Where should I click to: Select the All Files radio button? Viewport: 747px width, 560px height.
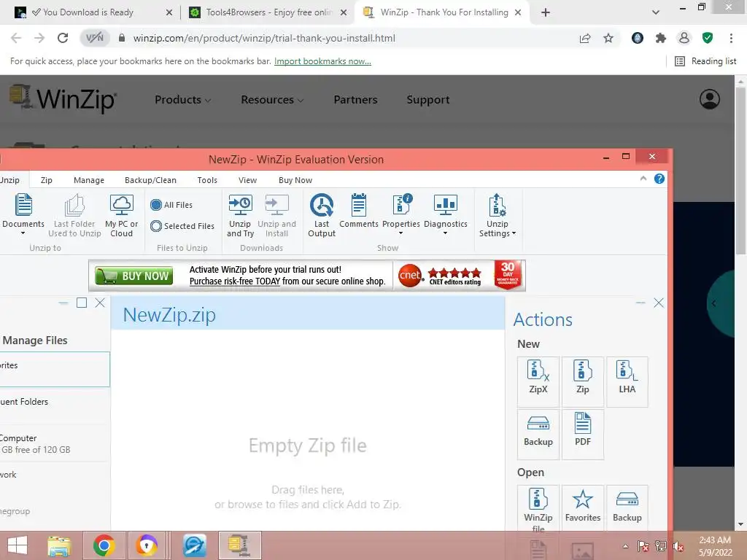point(156,205)
